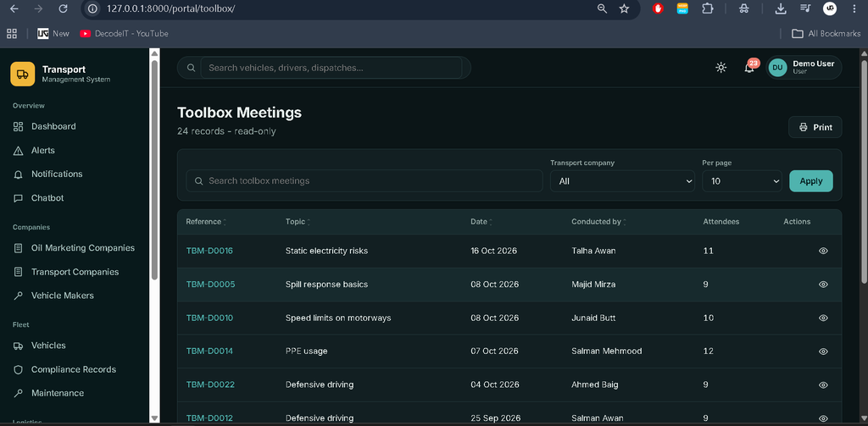Open Transport Companies page
This screenshot has width=868, height=426.
click(x=75, y=272)
